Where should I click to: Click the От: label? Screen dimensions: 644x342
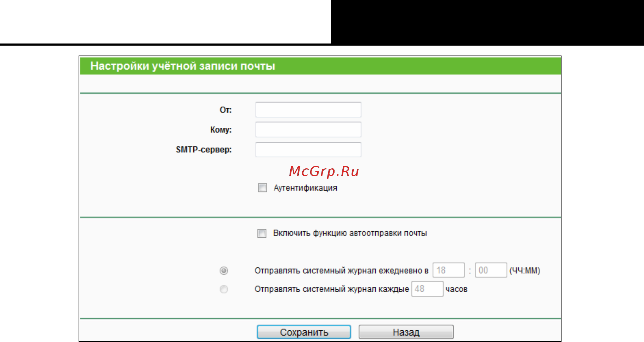(x=226, y=110)
